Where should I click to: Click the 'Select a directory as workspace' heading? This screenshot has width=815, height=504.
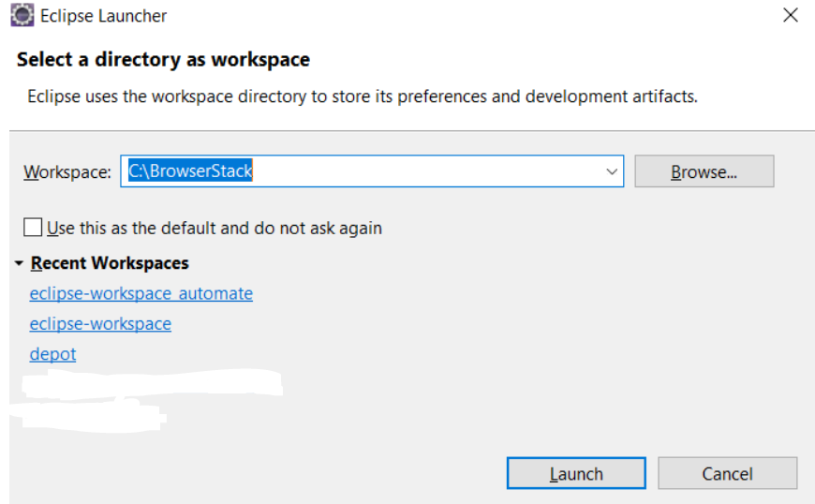tap(163, 59)
